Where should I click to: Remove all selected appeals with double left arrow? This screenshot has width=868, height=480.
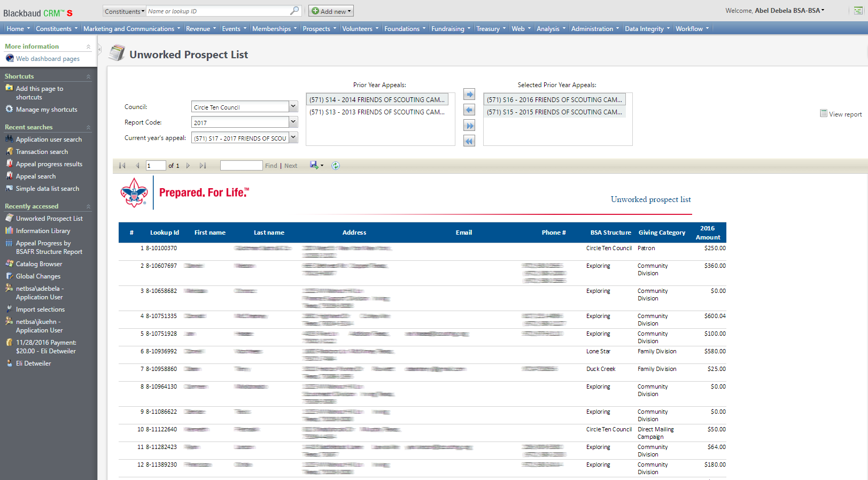click(469, 141)
